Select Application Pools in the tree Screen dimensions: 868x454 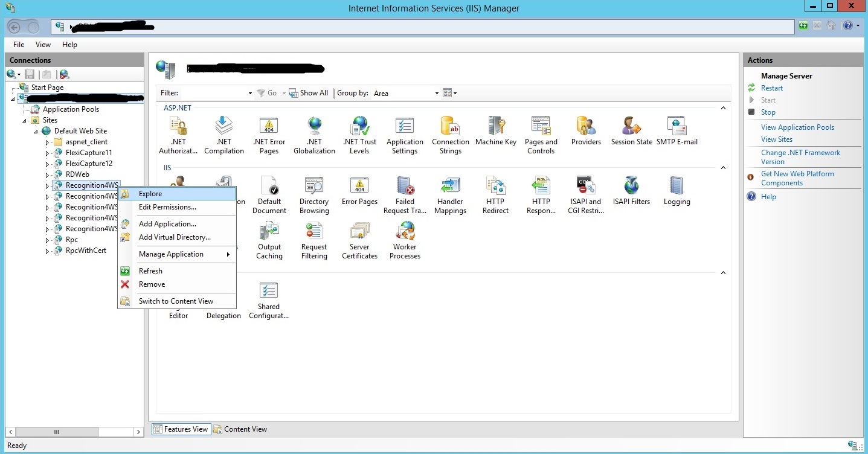(x=71, y=109)
